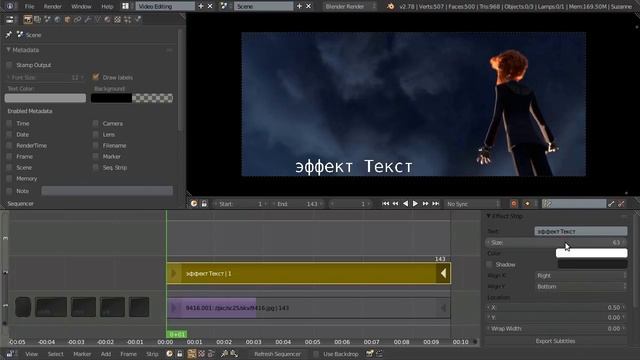Click the Export Subtitles button

pyautogui.click(x=555, y=341)
